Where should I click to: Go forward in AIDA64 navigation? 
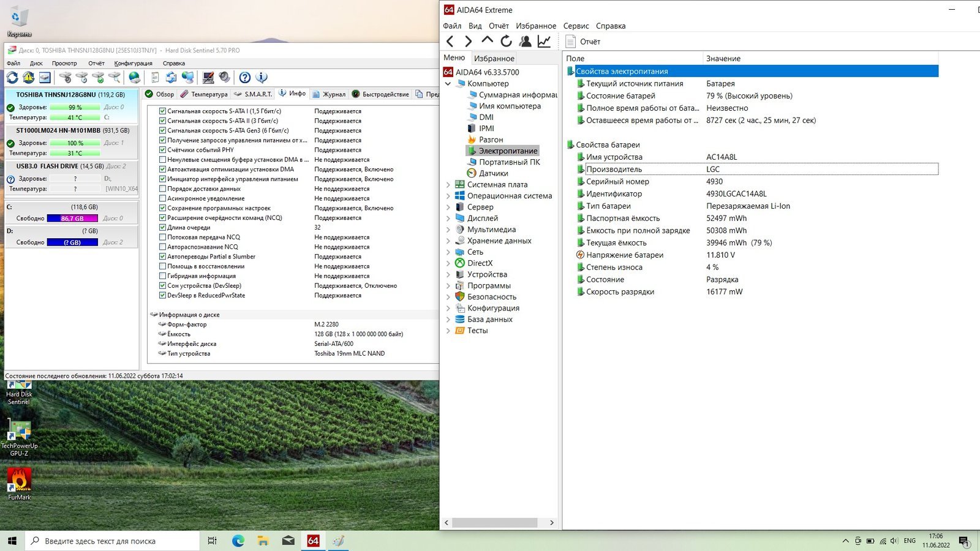(468, 42)
